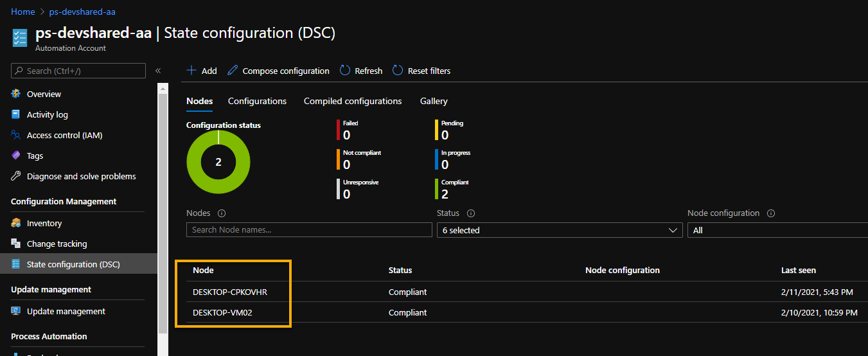The height and width of the screenshot is (356, 868).
Task: Open the Inventory icon
Action: (x=16, y=223)
